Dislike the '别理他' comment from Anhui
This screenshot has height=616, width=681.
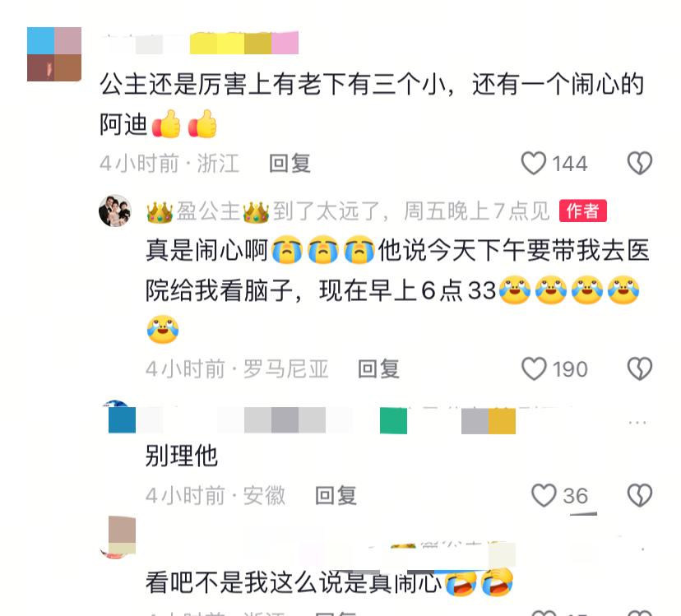[640, 495]
